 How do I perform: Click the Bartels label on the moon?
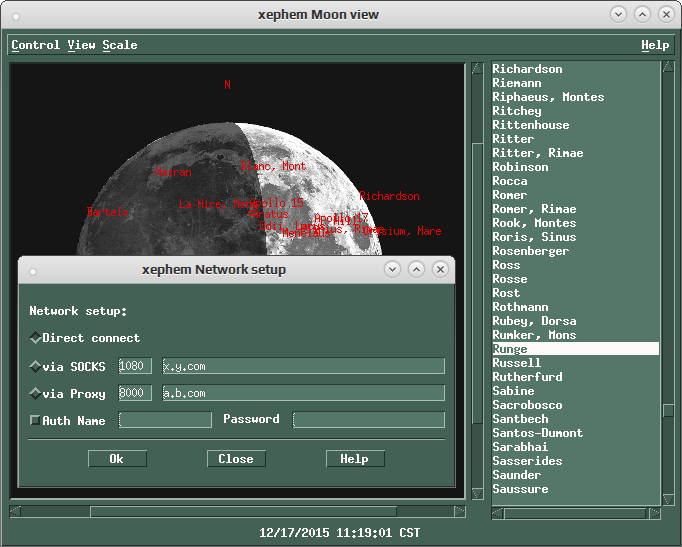tap(107, 212)
